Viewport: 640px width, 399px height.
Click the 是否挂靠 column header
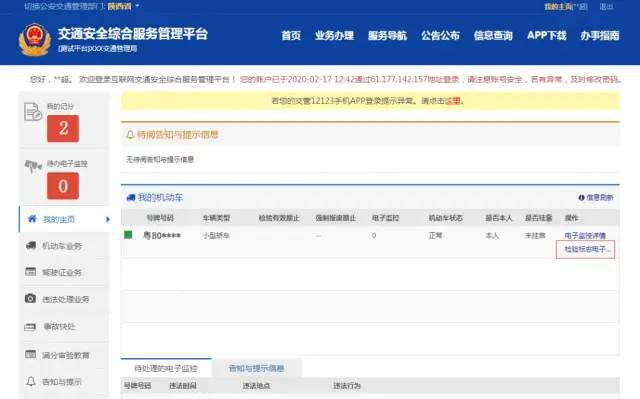pos(538,218)
